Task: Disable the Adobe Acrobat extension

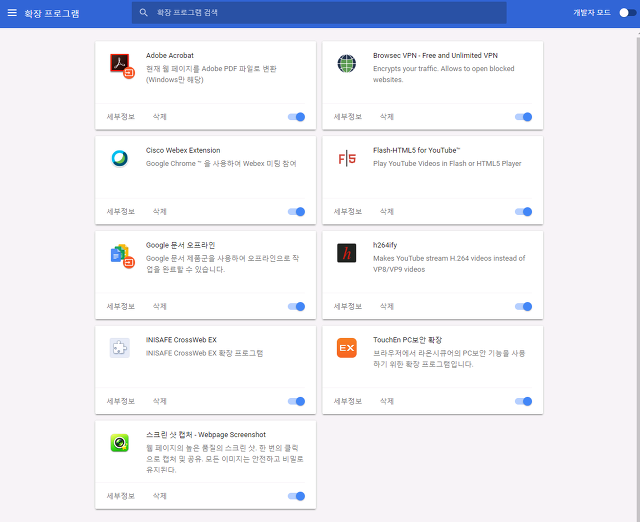Action: click(296, 117)
